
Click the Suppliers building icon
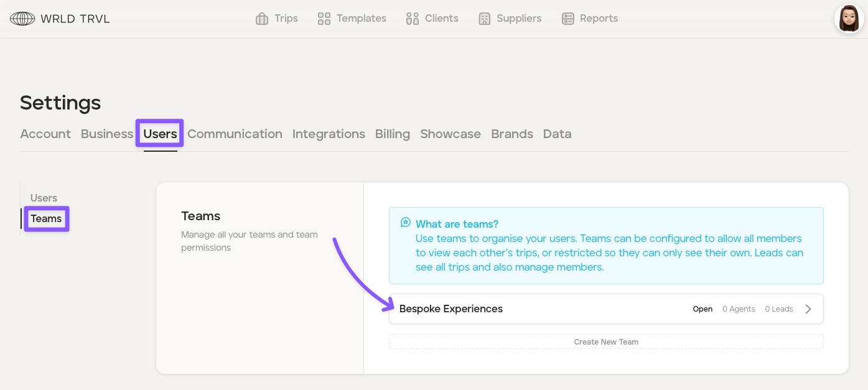point(484,19)
